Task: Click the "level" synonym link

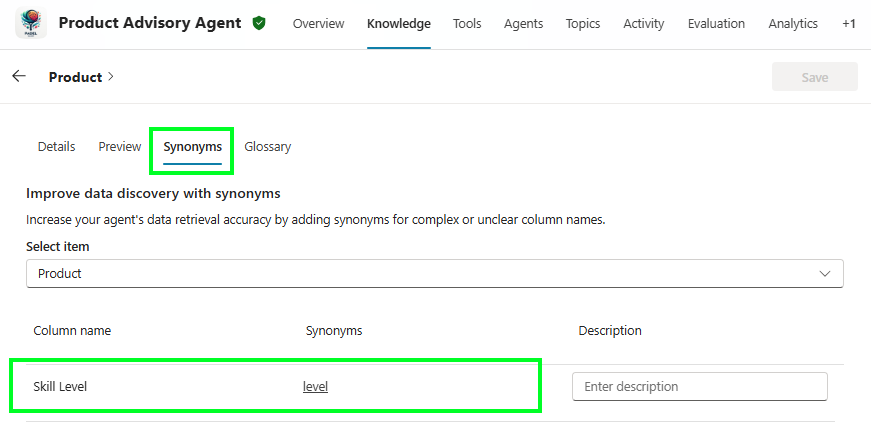Action: click(315, 387)
